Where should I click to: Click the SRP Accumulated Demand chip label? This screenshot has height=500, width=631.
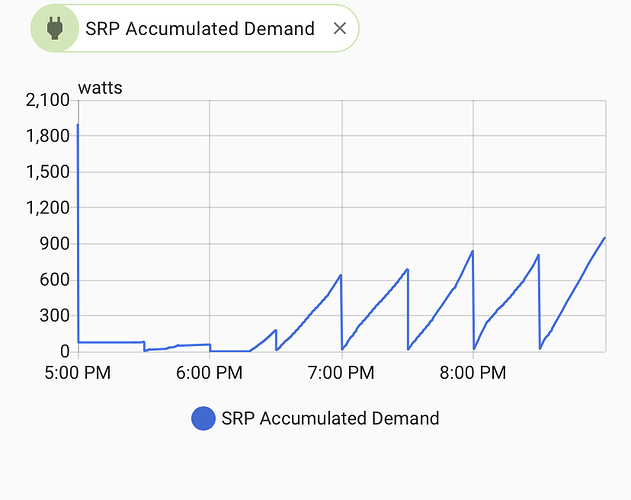pyautogui.click(x=200, y=29)
